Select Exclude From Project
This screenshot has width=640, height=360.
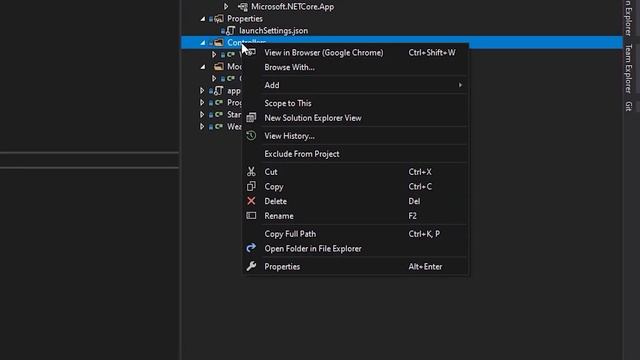point(355,154)
